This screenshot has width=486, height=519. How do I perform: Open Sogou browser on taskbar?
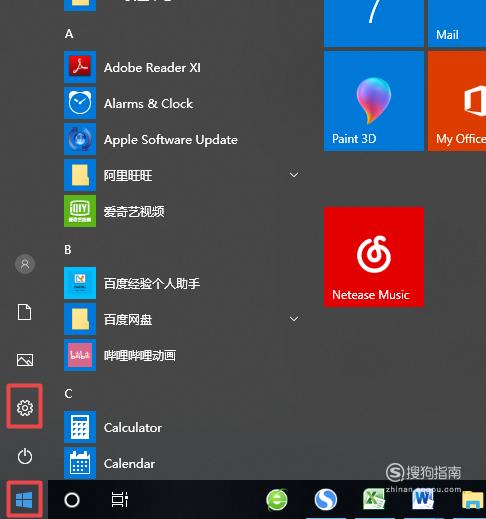(326, 500)
